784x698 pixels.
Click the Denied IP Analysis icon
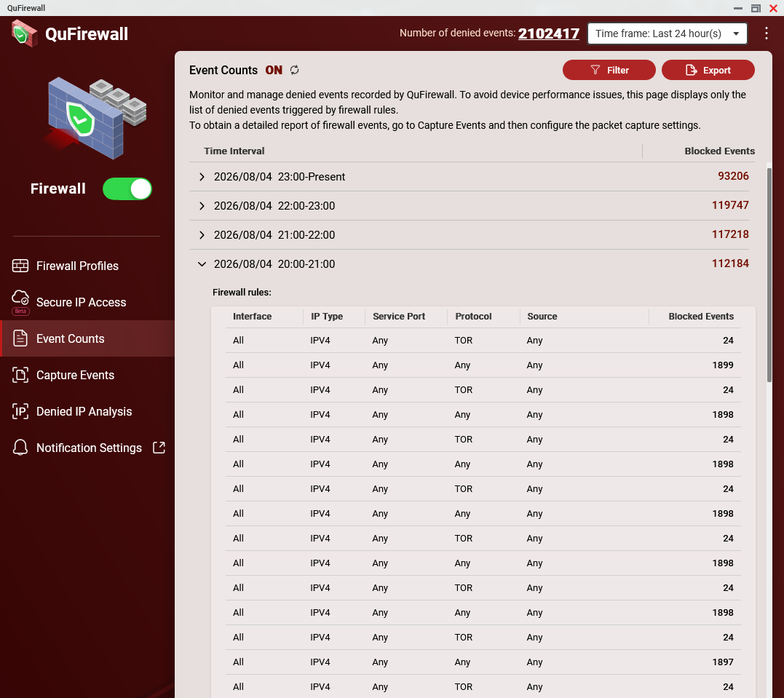pos(20,411)
